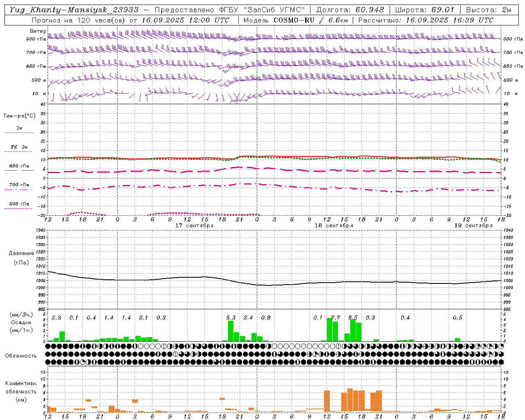Select the 0.9 precipitation total
The height and width of the screenshot is (420, 525).
coord(265,317)
